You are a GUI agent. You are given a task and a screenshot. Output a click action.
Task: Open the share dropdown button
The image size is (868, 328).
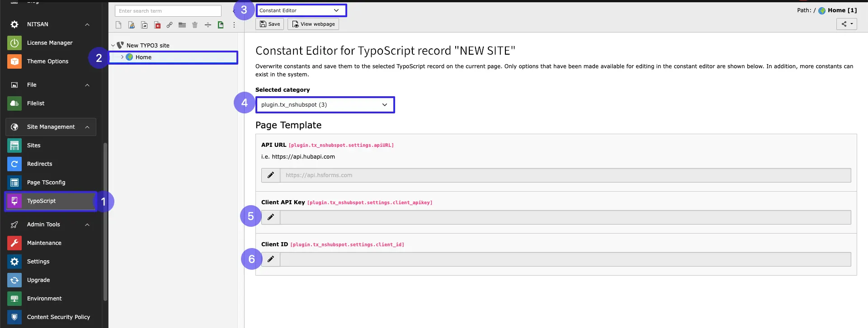click(x=846, y=24)
